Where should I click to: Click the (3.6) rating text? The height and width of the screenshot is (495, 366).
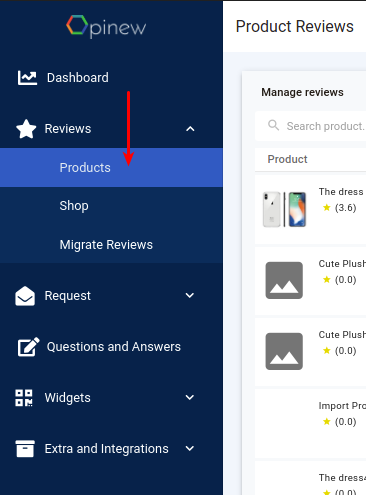click(x=346, y=208)
